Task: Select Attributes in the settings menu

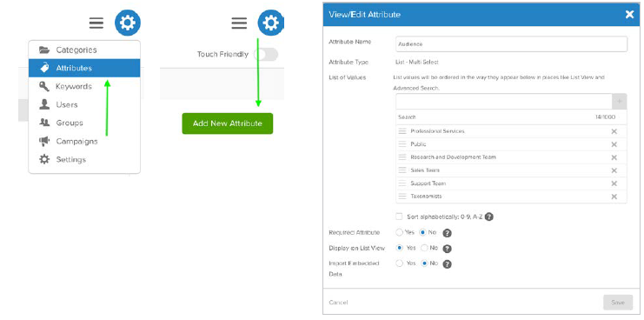Action: 84,68
